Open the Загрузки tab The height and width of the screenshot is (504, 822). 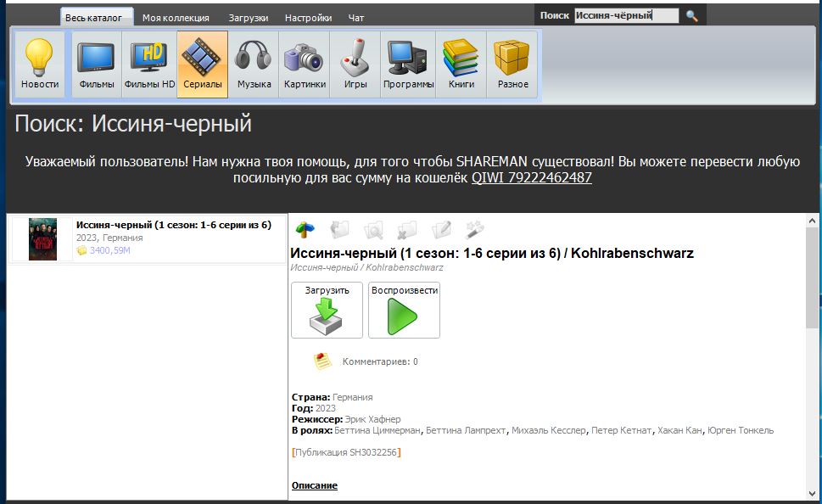click(x=248, y=18)
